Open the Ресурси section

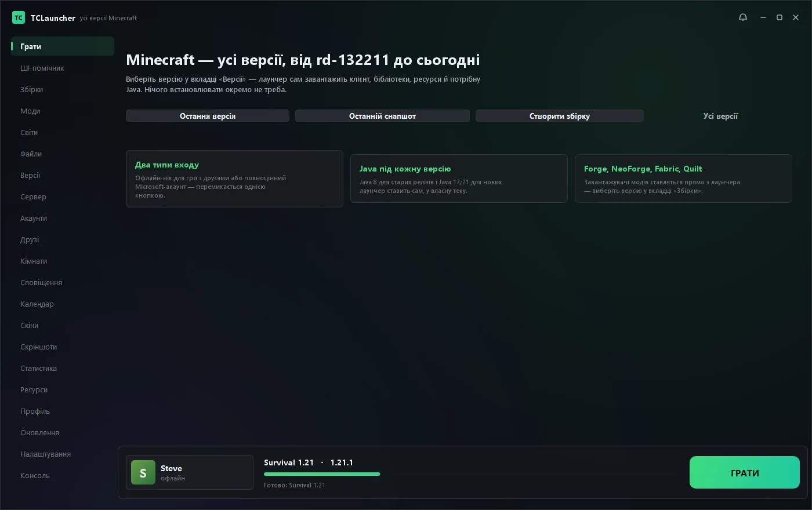pyautogui.click(x=63, y=389)
